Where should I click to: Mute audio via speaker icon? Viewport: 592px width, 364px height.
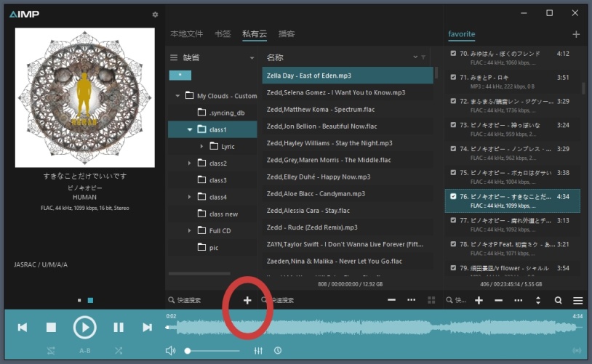pyautogui.click(x=171, y=351)
